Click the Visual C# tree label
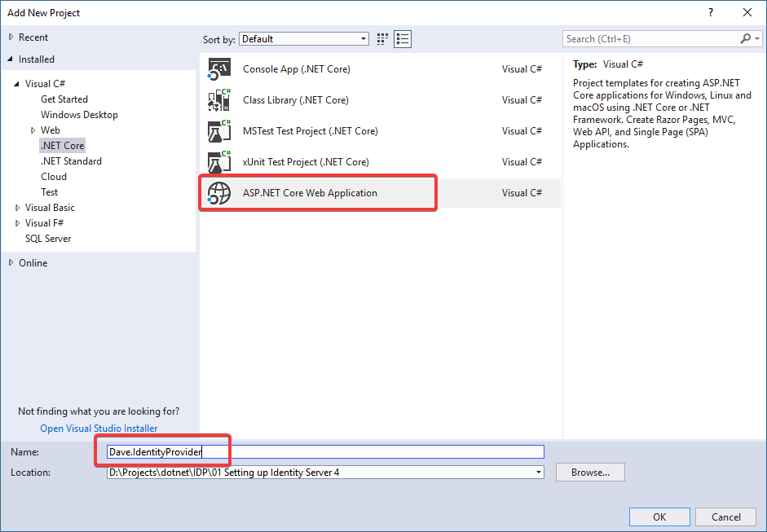Screen dimensions: 767x532 [x=45, y=84]
